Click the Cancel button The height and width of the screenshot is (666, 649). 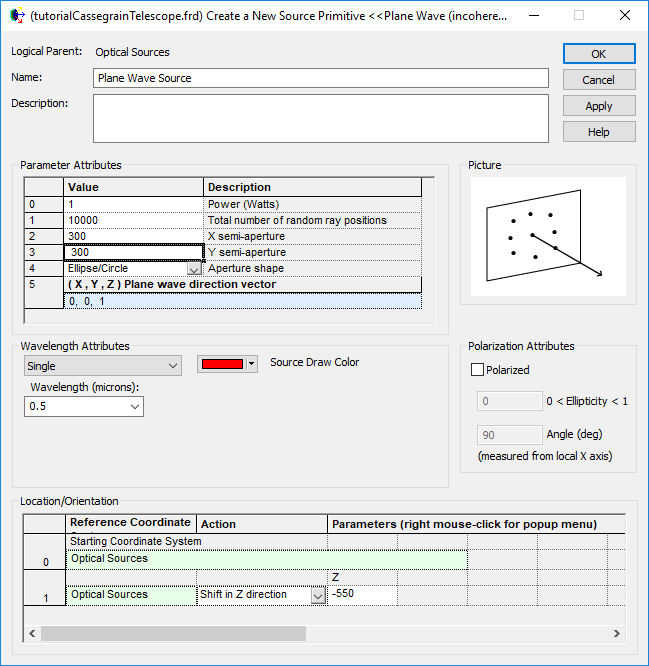pos(598,80)
